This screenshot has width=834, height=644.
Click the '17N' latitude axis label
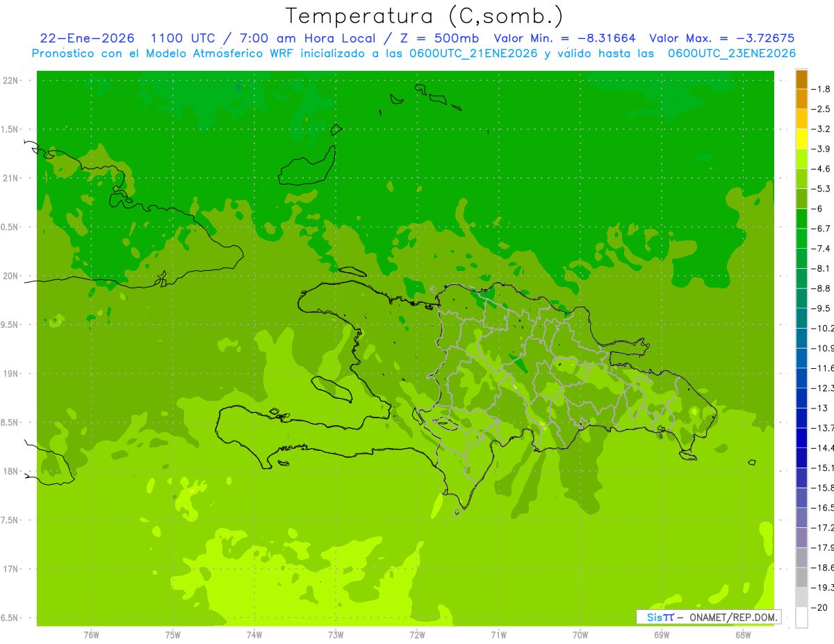point(12,569)
